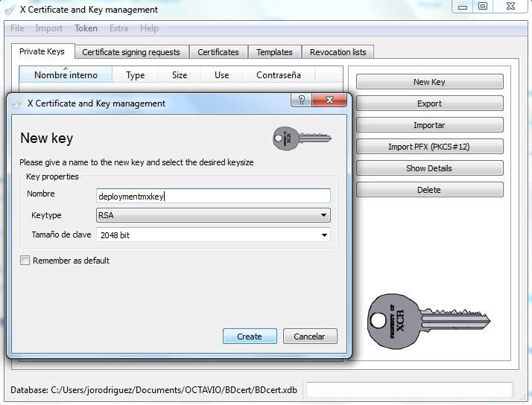Switch to Certificate signing requests tab

[x=131, y=52]
